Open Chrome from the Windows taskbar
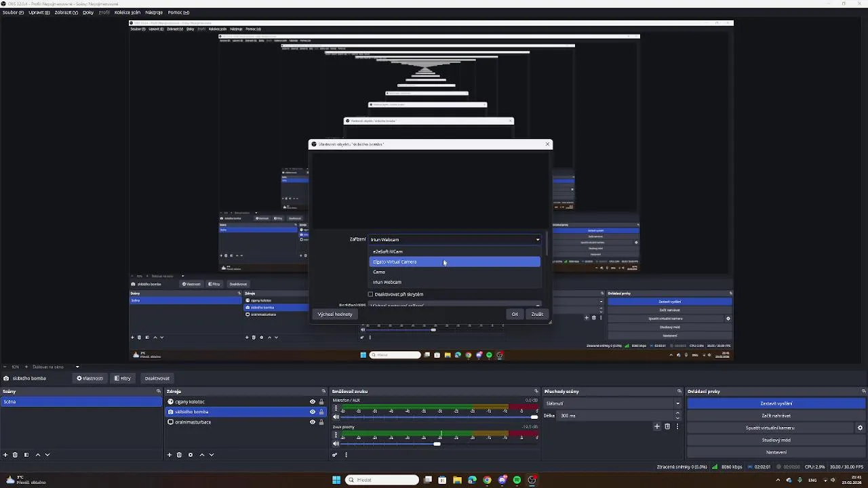 (487, 480)
